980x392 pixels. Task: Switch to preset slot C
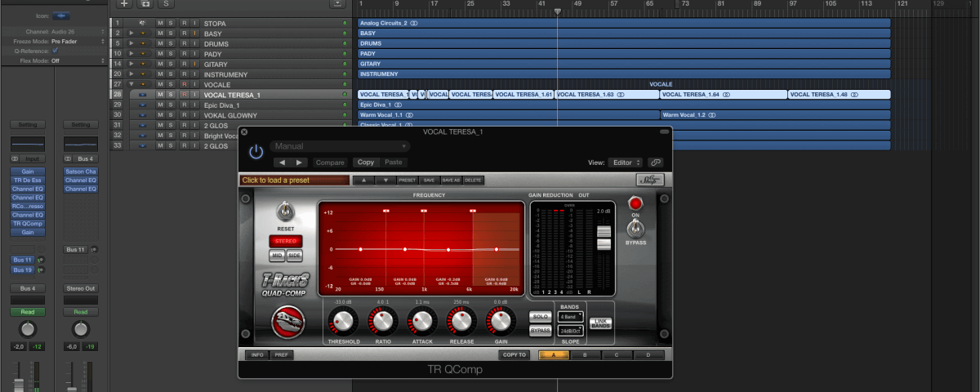(x=617, y=355)
